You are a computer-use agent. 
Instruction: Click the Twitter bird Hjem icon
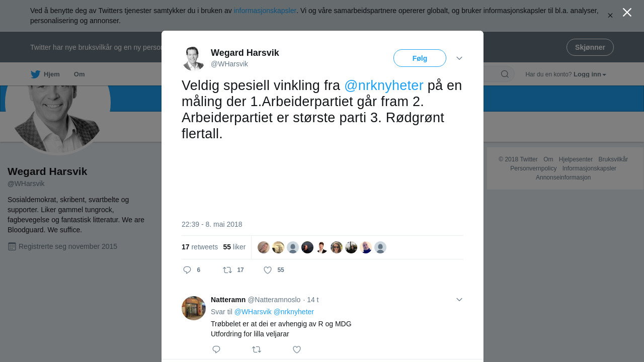(35, 74)
